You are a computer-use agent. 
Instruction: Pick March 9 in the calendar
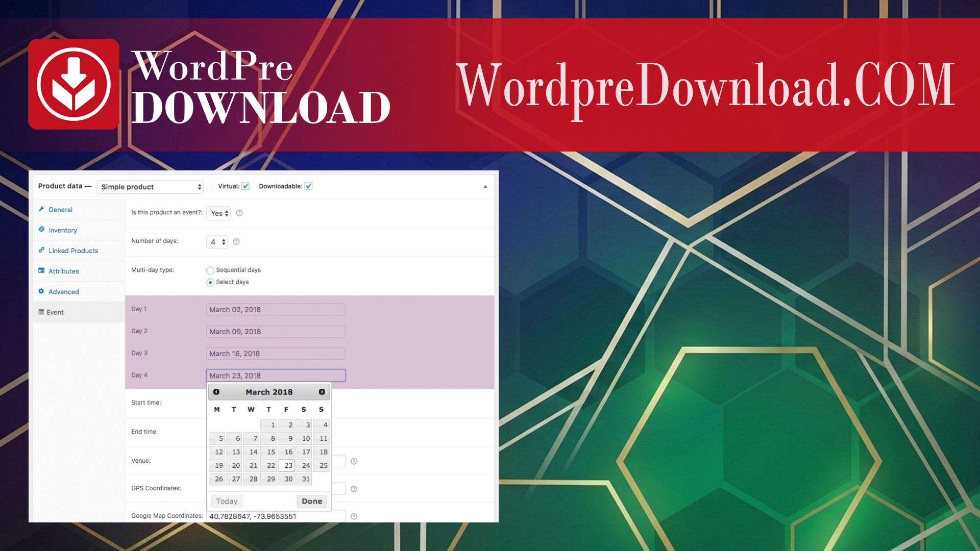click(286, 438)
